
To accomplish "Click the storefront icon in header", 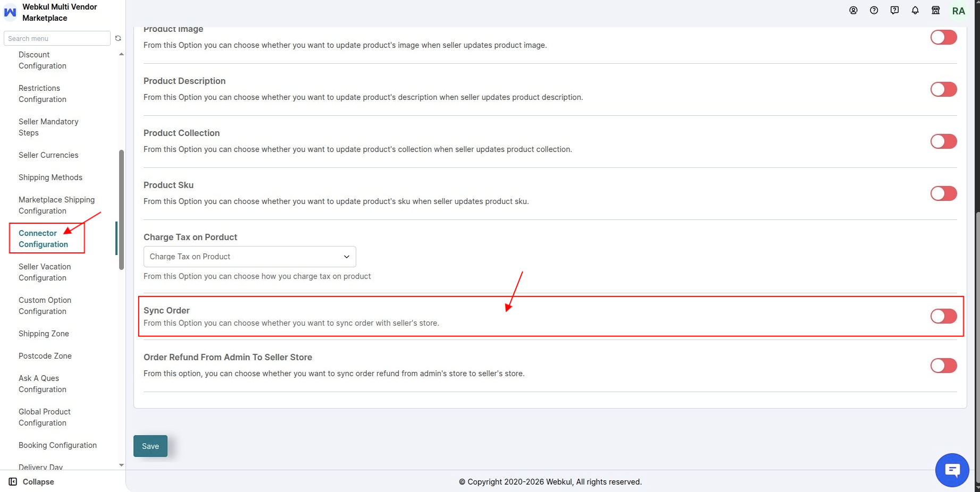I will [x=936, y=11].
